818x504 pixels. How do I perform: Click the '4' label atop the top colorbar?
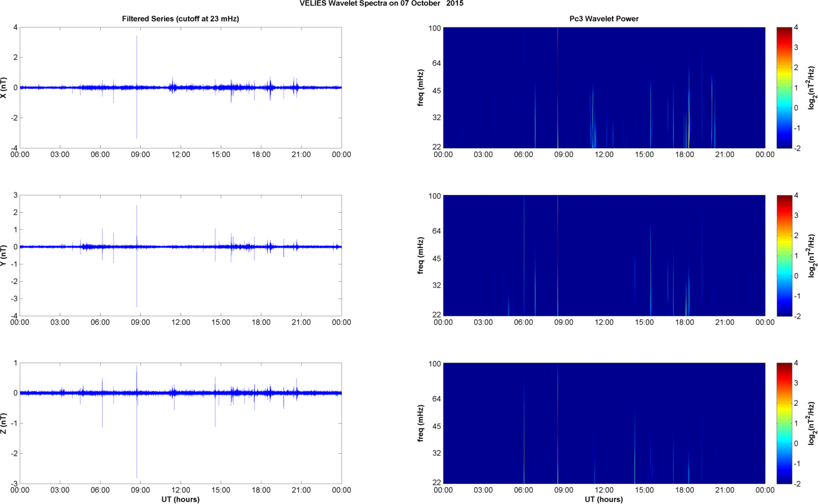[x=796, y=28]
